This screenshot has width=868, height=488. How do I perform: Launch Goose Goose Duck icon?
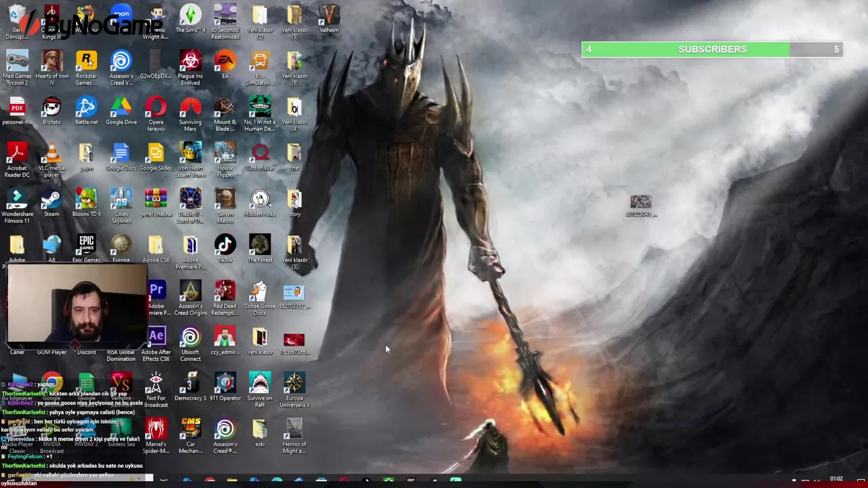[x=260, y=298]
